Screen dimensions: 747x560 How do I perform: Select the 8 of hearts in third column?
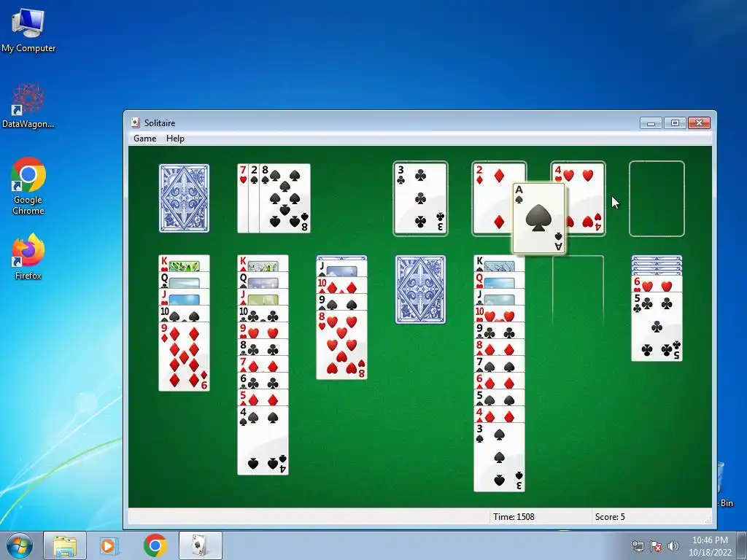click(x=341, y=345)
